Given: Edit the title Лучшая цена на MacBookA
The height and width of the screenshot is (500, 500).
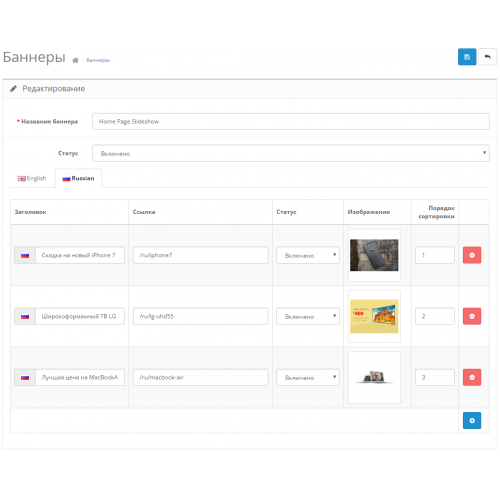Looking at the screenshot, I should click(x=80, y=377).
